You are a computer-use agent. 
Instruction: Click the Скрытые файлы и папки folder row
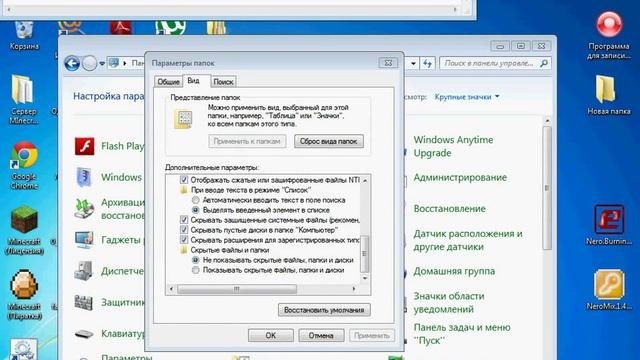click(224, 250)
